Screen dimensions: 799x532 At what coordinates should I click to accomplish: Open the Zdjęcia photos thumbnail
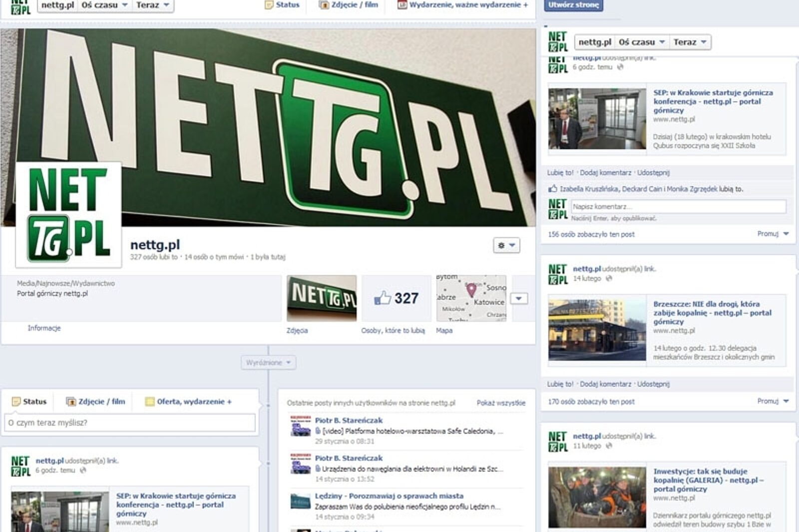tap(322, 298)
